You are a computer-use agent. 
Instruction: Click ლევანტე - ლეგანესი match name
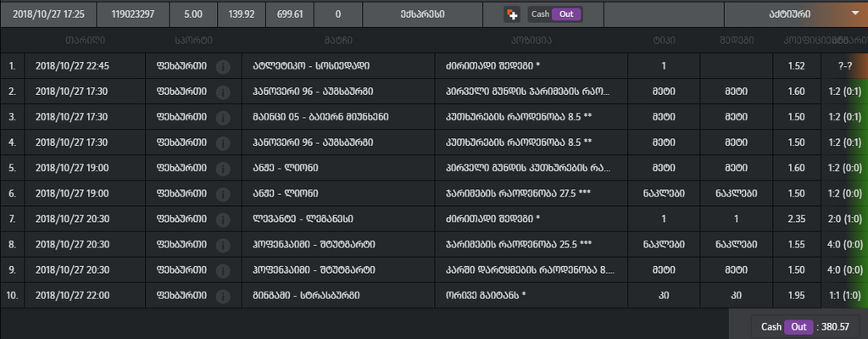[x=303, y=220]
